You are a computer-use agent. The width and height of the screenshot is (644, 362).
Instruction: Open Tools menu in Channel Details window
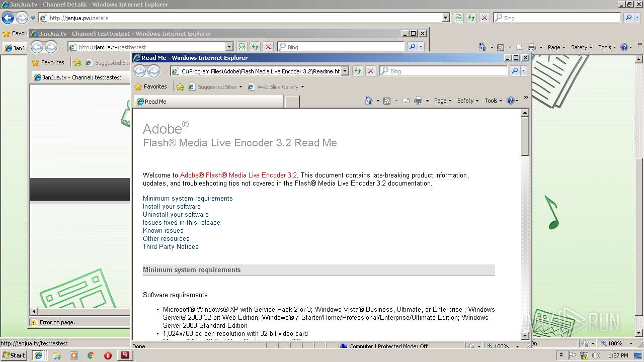point(607,47)
